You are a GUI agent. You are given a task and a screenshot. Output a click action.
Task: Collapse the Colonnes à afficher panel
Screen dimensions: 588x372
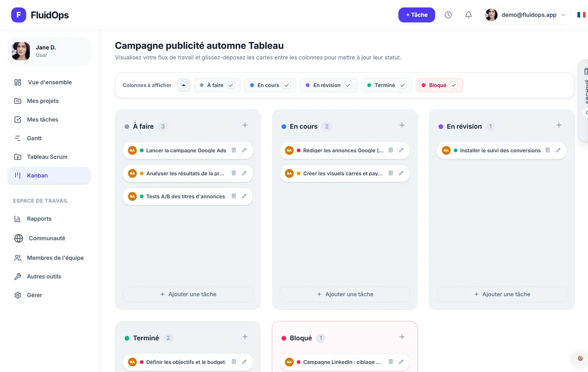[184, 85]
